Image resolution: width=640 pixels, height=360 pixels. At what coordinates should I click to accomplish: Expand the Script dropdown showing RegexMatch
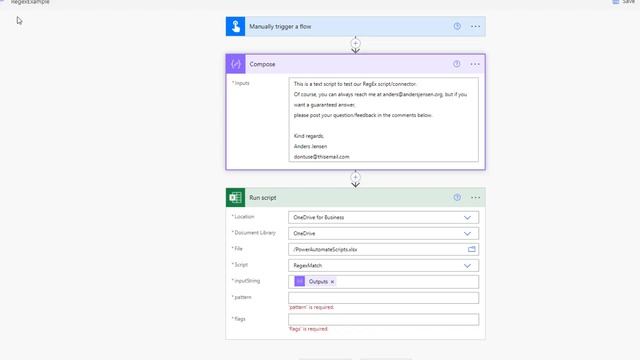click(467, 266)
